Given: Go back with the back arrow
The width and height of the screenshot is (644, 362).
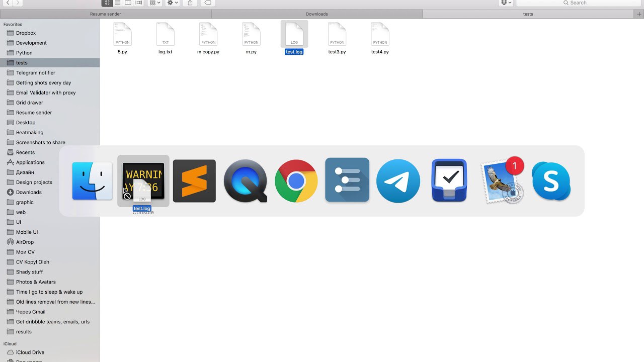Looking at the screenshot, I should tap(7, 3).
